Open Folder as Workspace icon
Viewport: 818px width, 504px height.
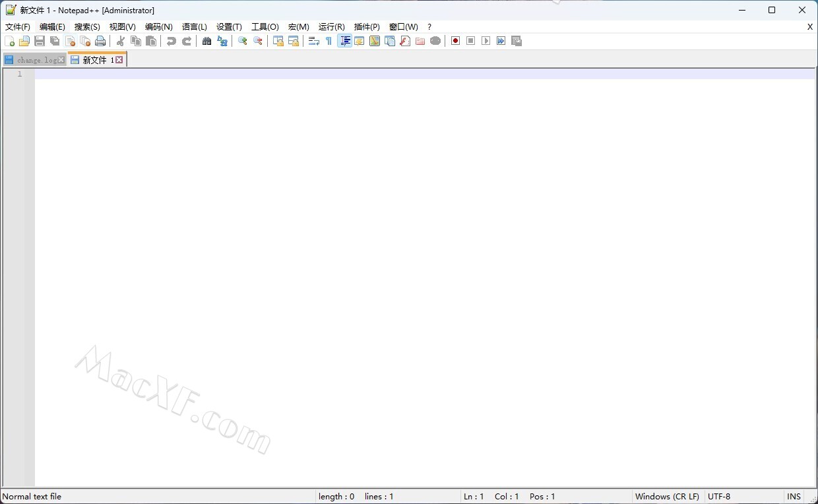tap(420, 41)
